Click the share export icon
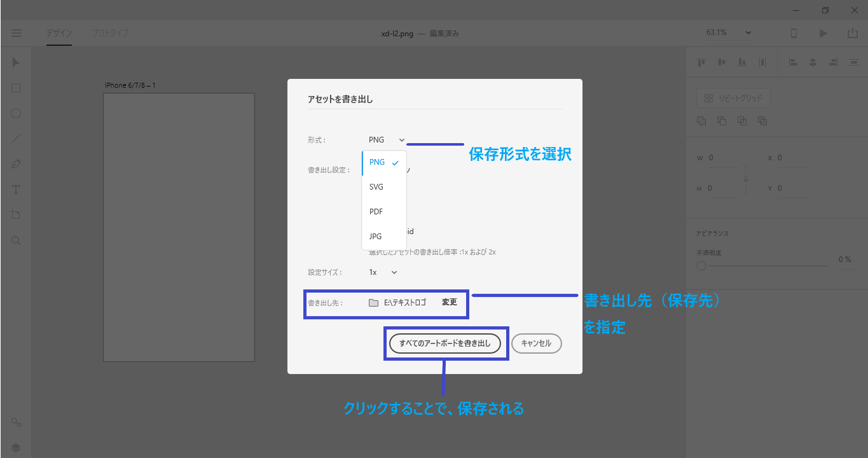The height and width of the screenshot is (458, 868). [853, 33]
